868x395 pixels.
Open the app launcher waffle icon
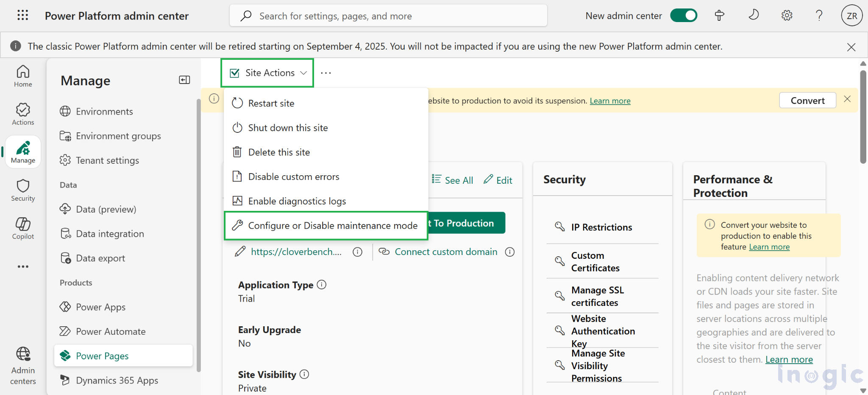[x=23, y=16]
